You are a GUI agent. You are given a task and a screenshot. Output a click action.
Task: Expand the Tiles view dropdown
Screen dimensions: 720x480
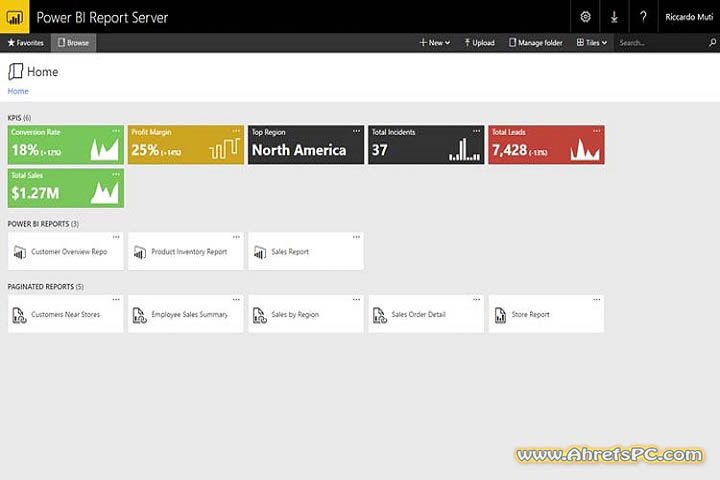[x=592, y=43]
